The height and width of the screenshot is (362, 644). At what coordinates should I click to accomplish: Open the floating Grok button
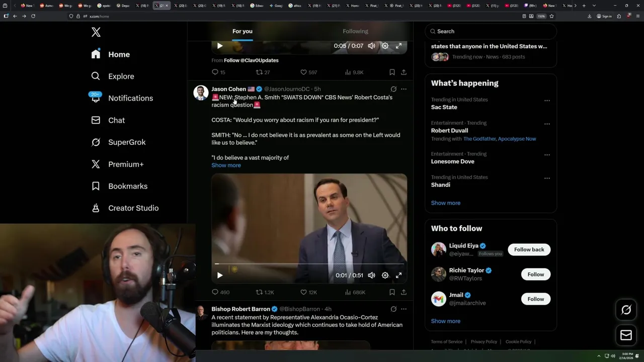626,310
